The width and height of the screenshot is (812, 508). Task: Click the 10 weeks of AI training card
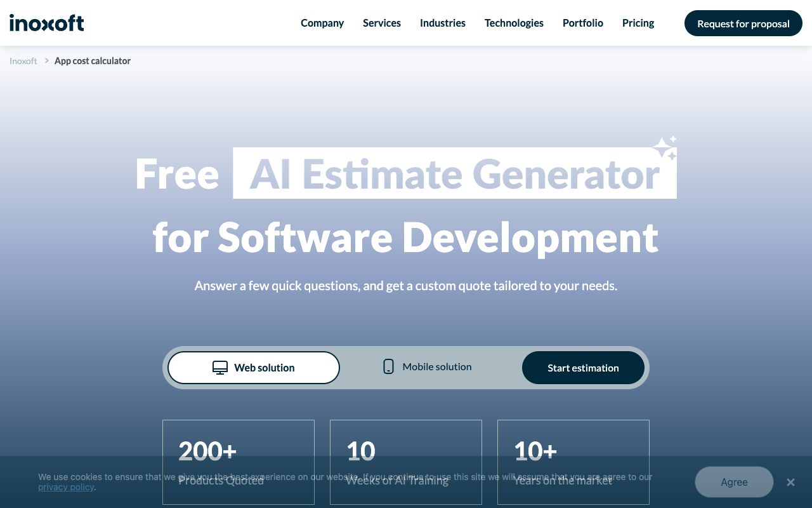pyautogui.click(x=406, y=462)
